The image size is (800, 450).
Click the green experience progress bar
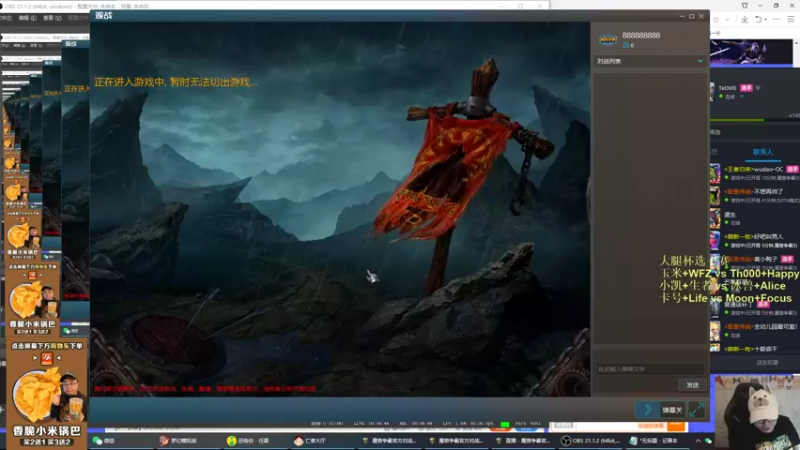(x=737, y=120)
